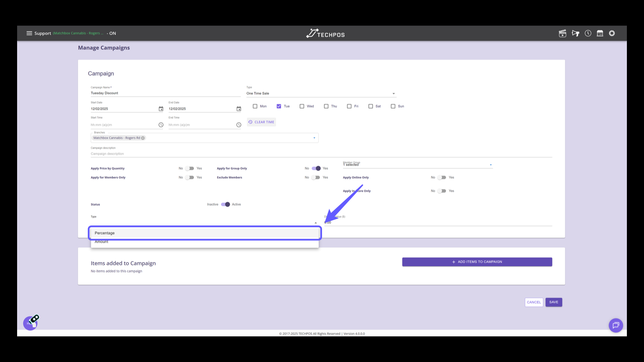This screenshot has height=362, width=644.
Task: Open the megaphone announcements icon
Action: tap(576, 34)
